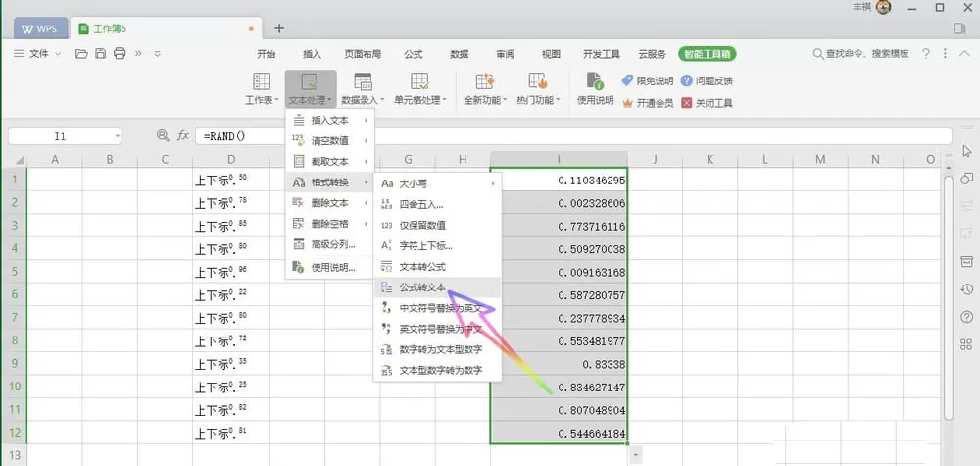Add a new tab with the plus button
This screenshot has height=466, width=980.
coord(279,28)
